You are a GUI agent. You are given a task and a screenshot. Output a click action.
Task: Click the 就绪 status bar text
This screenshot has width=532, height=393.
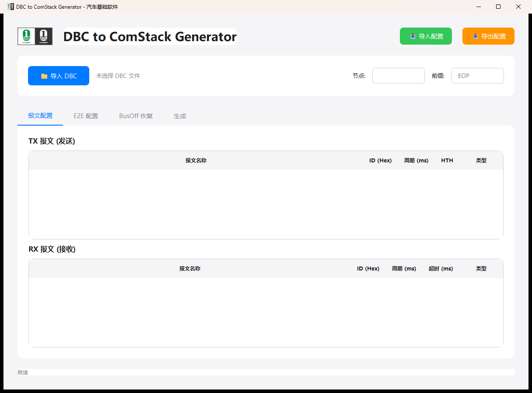coord(23,372)
